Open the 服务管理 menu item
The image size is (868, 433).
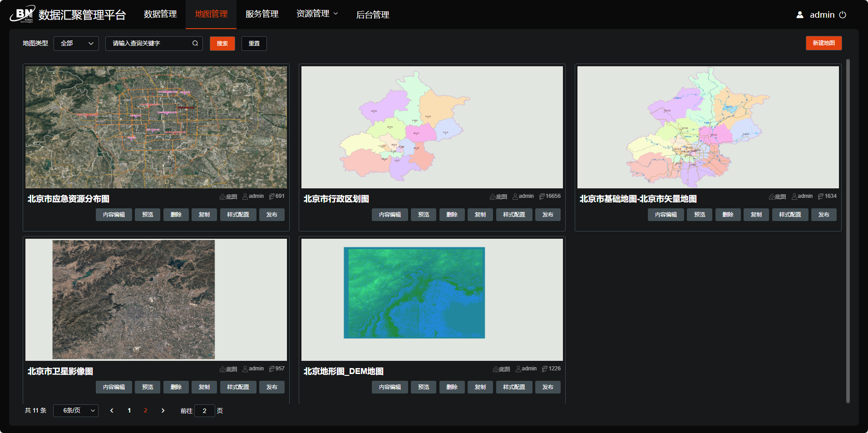(262, 14)
